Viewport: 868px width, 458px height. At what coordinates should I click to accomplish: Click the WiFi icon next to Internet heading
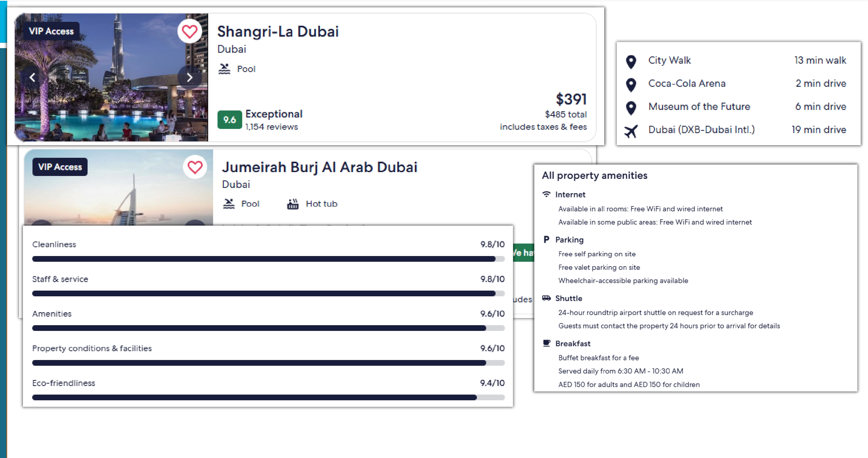click(x=546, y=194)
